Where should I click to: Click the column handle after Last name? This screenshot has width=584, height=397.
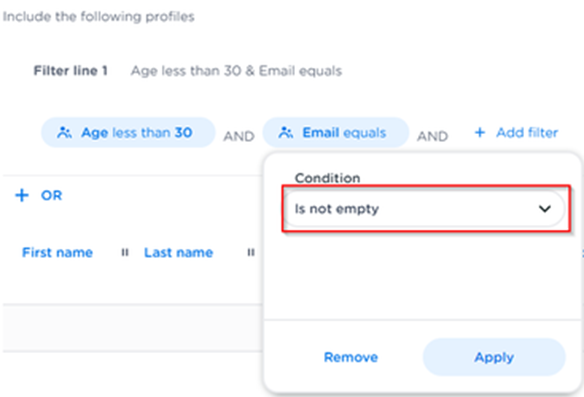(x=251, y=253)
